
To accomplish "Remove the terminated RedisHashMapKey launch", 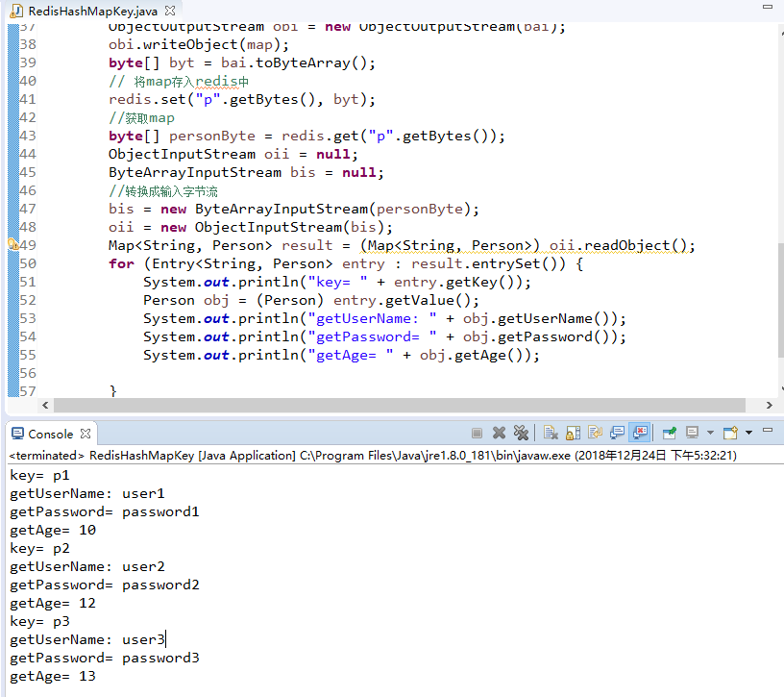I will [x=500, y=433].
